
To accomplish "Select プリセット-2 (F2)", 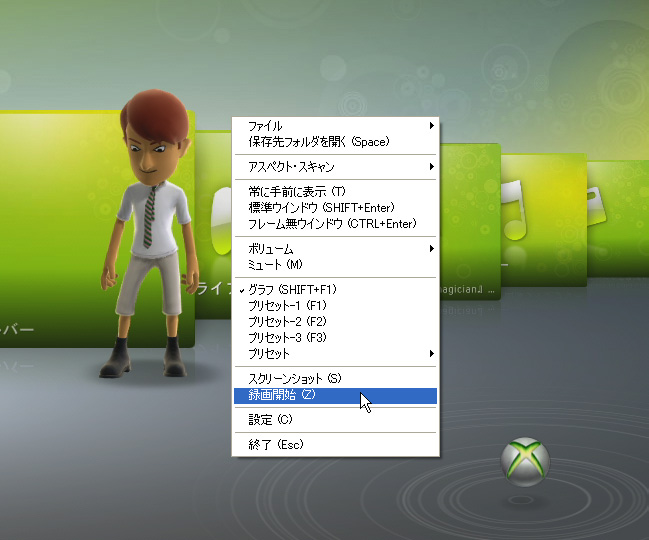I will (335, 322).
